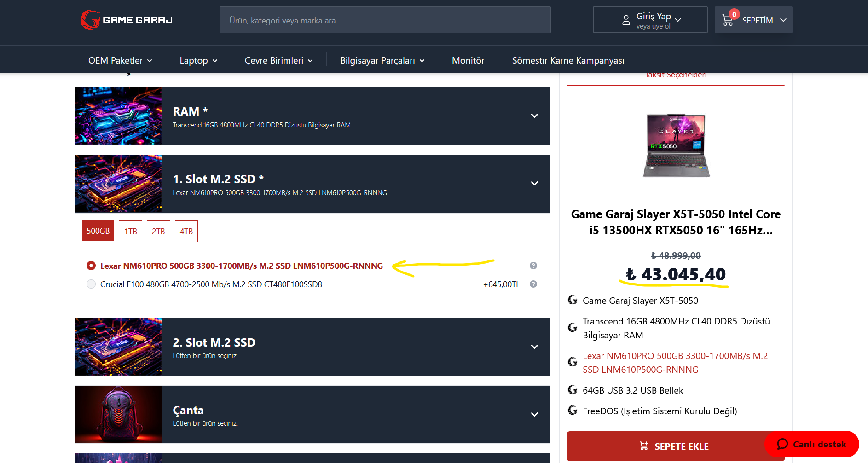Open the SEPETİM cart dropdown
This screenshot has width=868, height=463.
pyautogui.click(x=753, y=20)
